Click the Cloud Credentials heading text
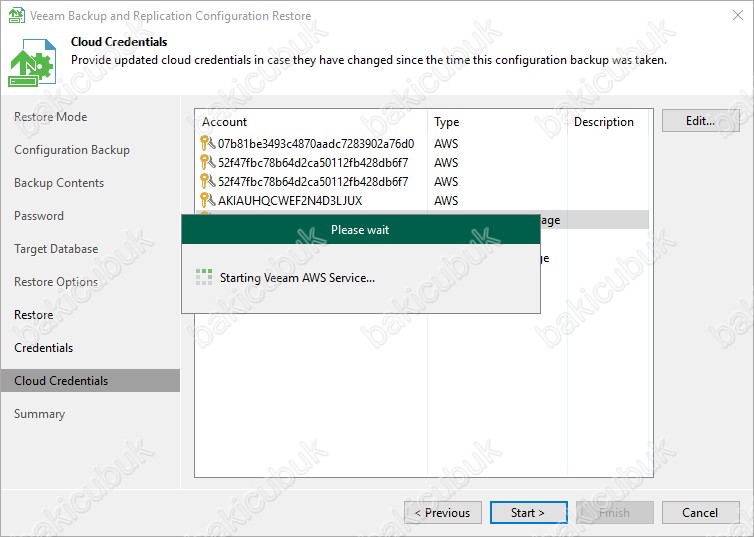Image resolution: width=754 pixels, height=537 pixels. (x=119, y=42)
